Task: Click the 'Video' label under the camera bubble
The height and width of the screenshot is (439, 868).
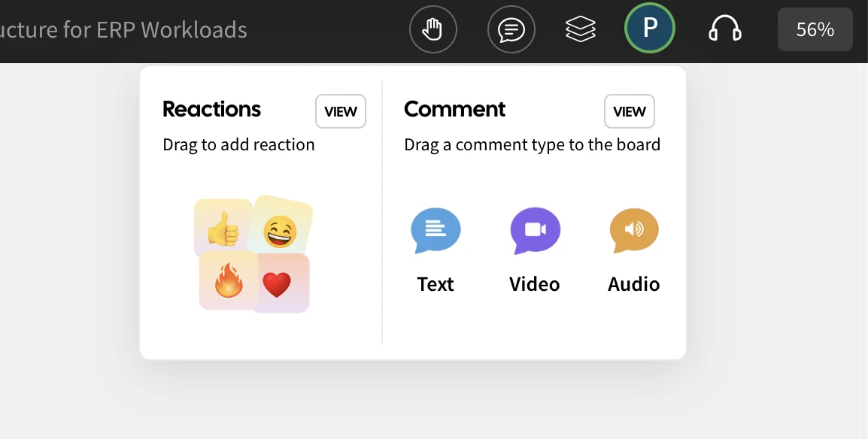Action: 535,284
